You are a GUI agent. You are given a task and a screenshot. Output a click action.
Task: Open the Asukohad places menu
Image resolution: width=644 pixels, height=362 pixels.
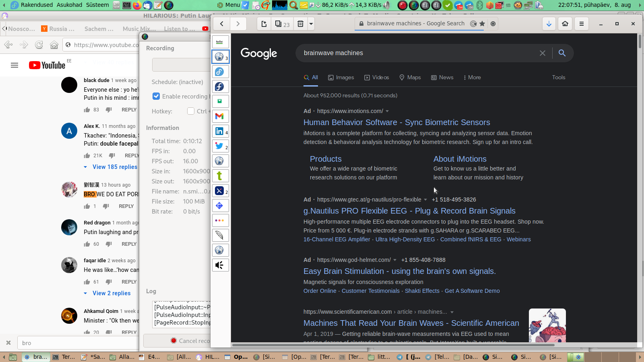click(x=69, y=5)
